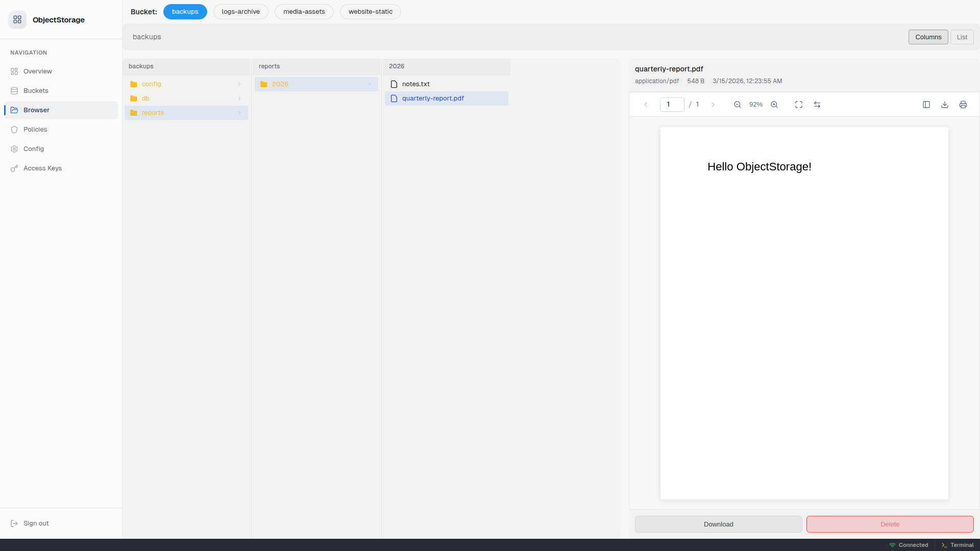980x551 pixels.
Task: Zoom out in the PDF preview
Action: click(737, 104)
